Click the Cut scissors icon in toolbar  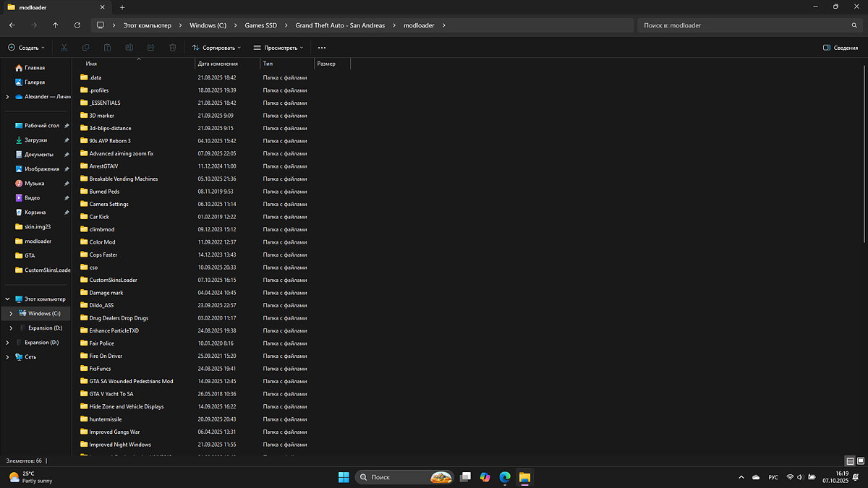[x=64, y=48]
